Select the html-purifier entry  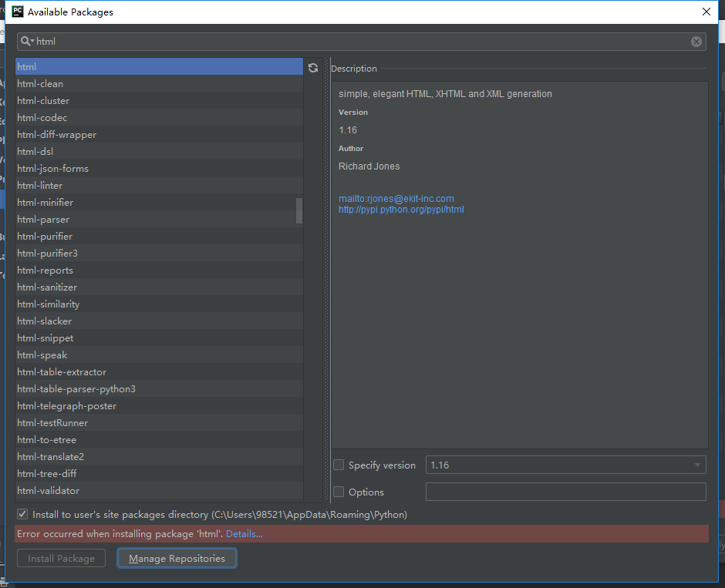pyautogui.click(x=159, y=236)
